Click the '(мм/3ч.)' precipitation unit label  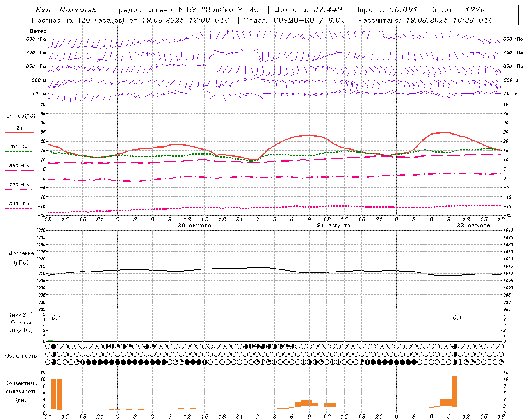pos(21,315)
